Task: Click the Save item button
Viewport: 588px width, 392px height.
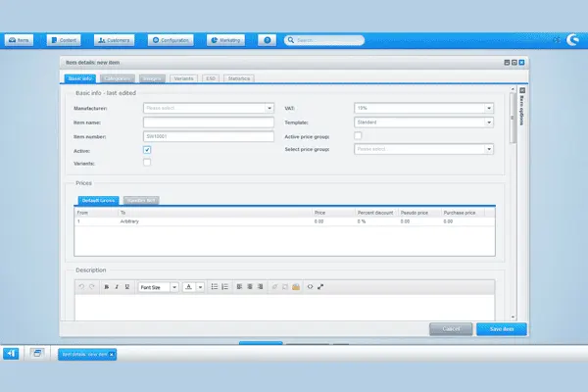Action: click(x=502, y=329)
